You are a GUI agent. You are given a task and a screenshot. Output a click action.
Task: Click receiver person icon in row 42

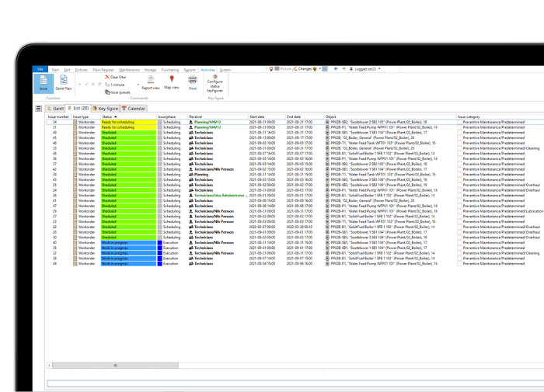191,169
